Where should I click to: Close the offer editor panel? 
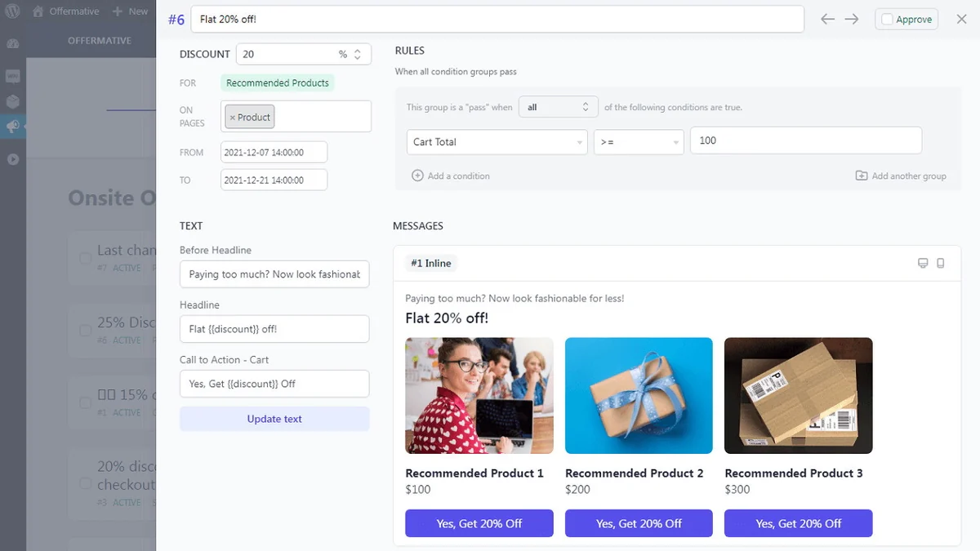point(961,19)
